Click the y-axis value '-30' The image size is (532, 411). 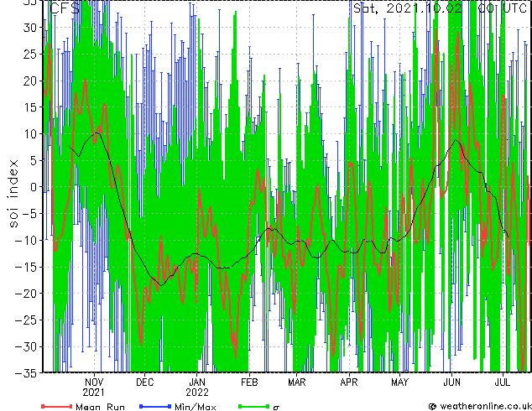pyautogui.click(x=26, y=346)
